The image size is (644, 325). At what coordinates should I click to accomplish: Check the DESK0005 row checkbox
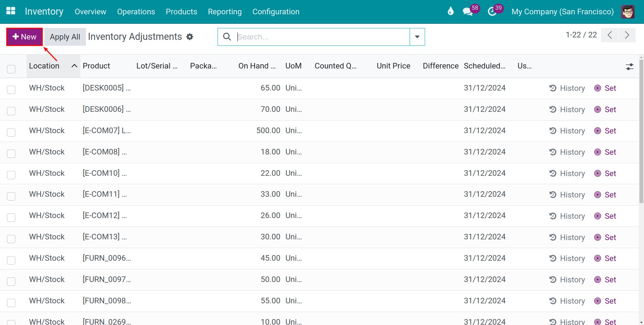[x=11, y=89]
